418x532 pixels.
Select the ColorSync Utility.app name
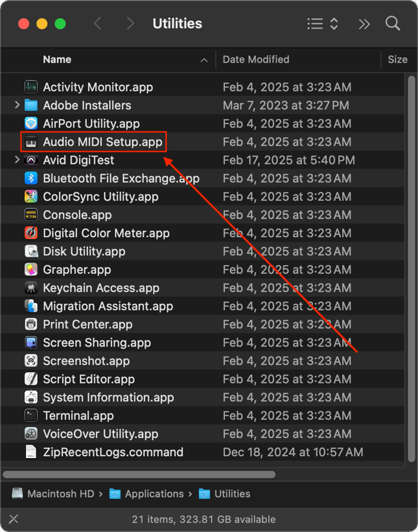click(x=100, y=197)
